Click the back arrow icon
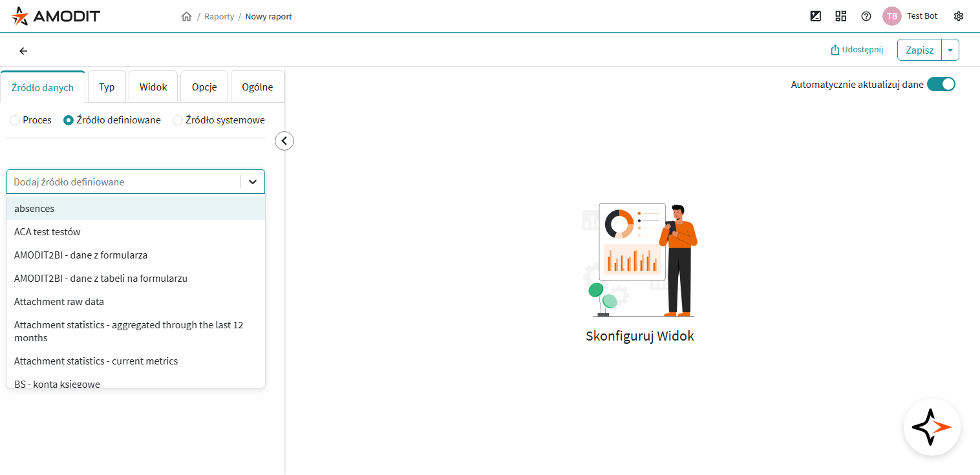The width and height of the screenshot is (980, 475). point(23,51)
